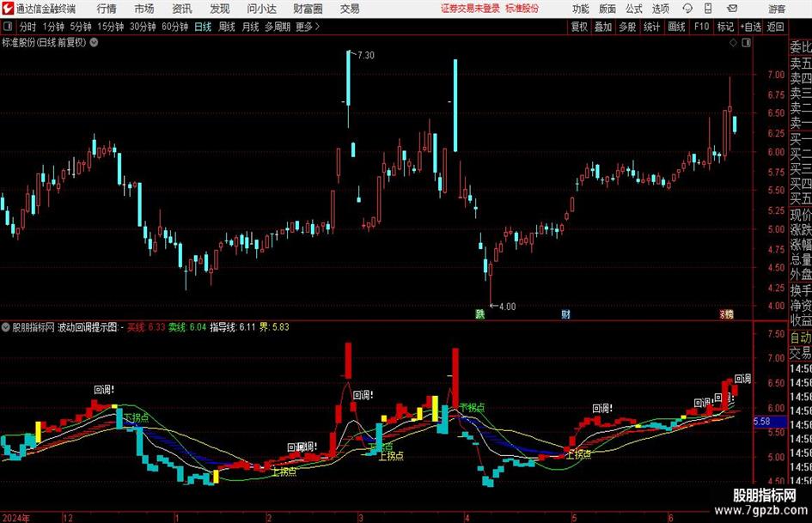The image size is (812, 523).
Task: Click 卖线 6.04 indicator value
Action: point(187,327)
